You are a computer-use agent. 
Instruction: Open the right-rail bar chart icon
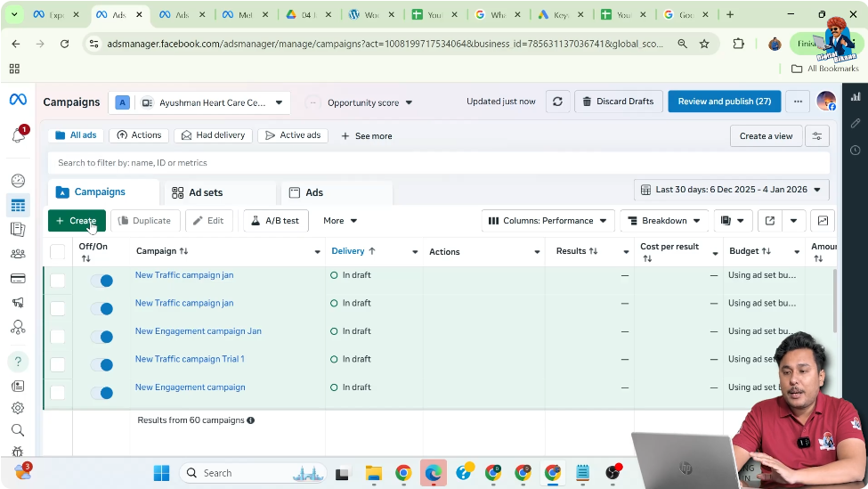coord(856,96)
